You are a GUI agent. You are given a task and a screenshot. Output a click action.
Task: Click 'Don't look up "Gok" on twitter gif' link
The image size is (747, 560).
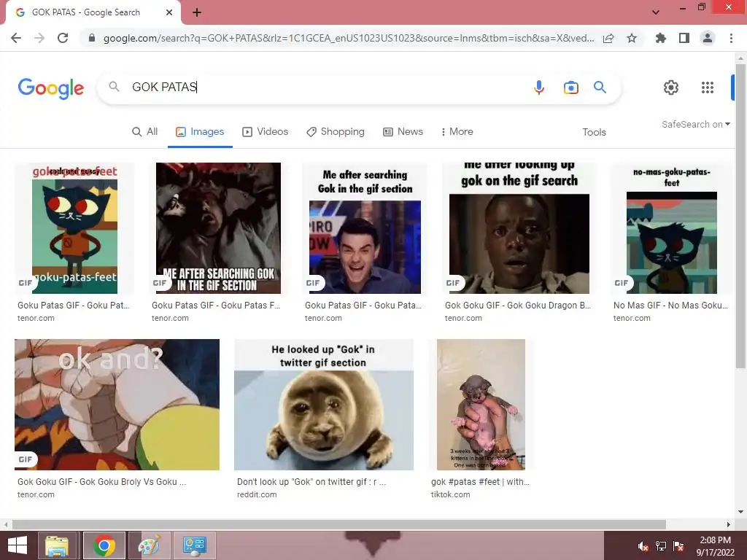pos(311,482)
